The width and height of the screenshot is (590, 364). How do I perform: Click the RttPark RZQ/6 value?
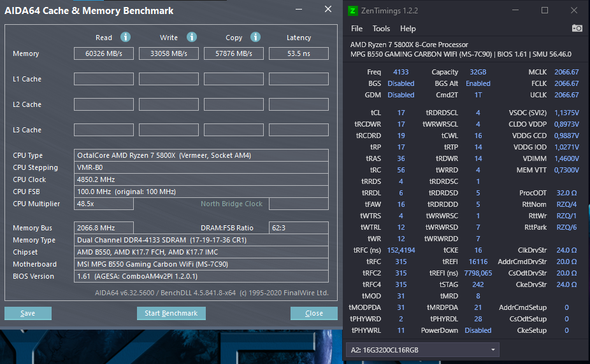click(566, 227)
